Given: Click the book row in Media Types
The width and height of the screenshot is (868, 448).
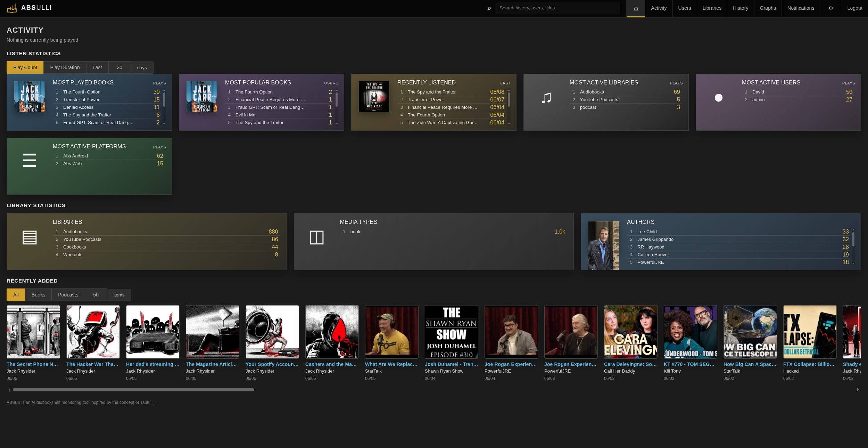Looking at the screenshot, I should [453, 232].
